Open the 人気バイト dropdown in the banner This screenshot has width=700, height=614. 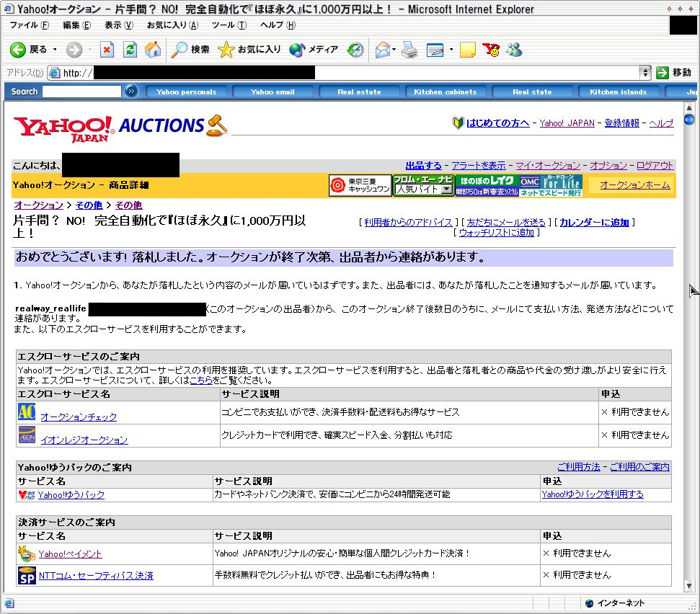[x=446, y=190]
